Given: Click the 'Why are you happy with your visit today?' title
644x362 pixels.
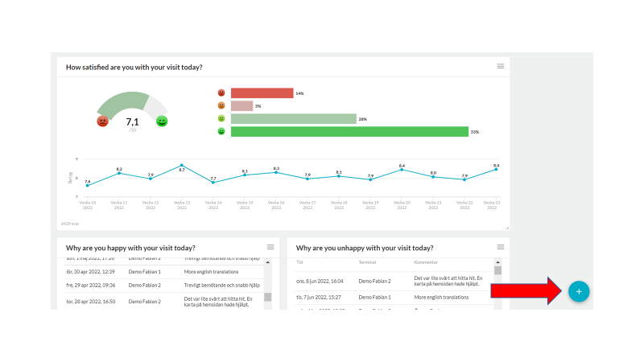Looking at the screenshot, I should point(130,248).
